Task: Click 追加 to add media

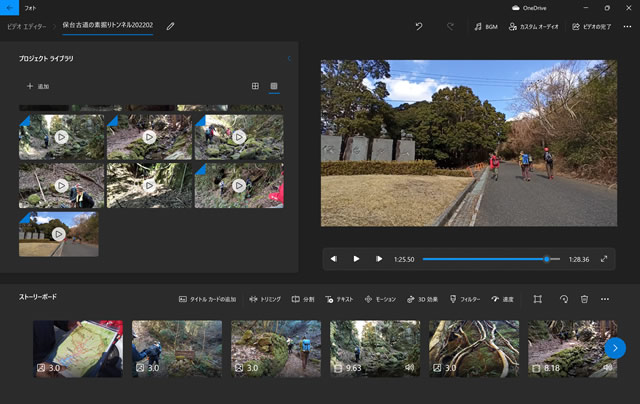Action: pos(38,87)
